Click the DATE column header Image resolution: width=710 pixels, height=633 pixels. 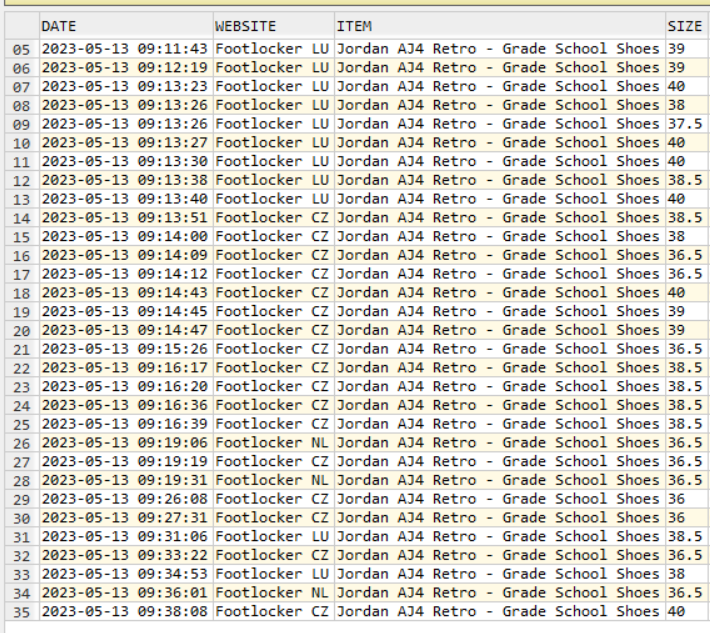coord(126,26)
